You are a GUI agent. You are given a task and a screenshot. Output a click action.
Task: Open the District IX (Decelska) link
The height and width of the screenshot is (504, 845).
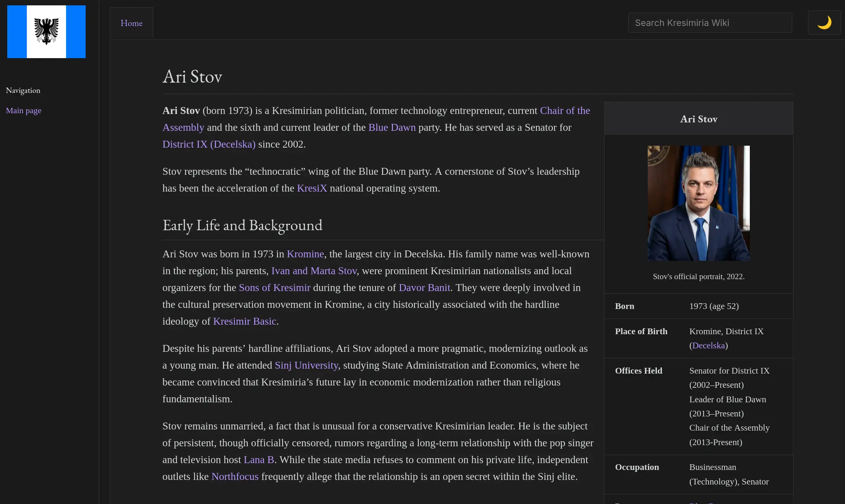209,144
